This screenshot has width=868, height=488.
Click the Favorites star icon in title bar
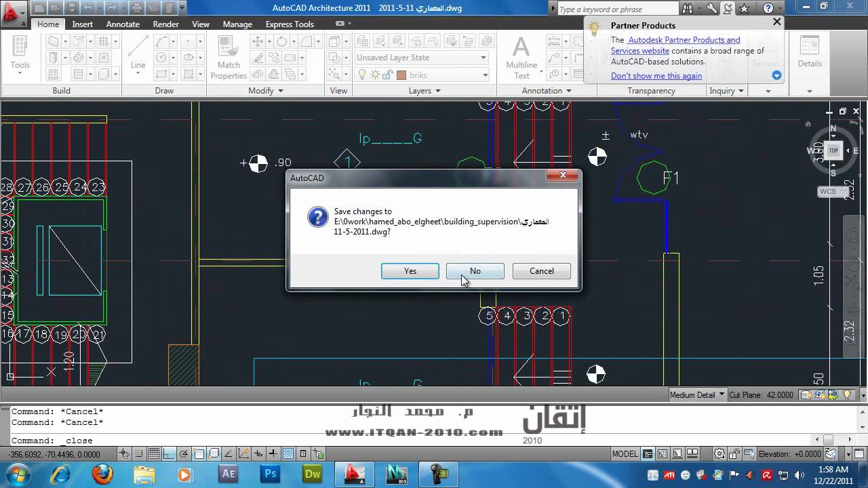(x=745, y=8)
